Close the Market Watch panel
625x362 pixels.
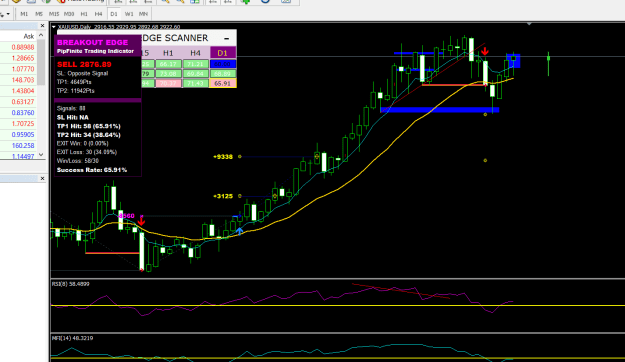(x=43, y=26)
